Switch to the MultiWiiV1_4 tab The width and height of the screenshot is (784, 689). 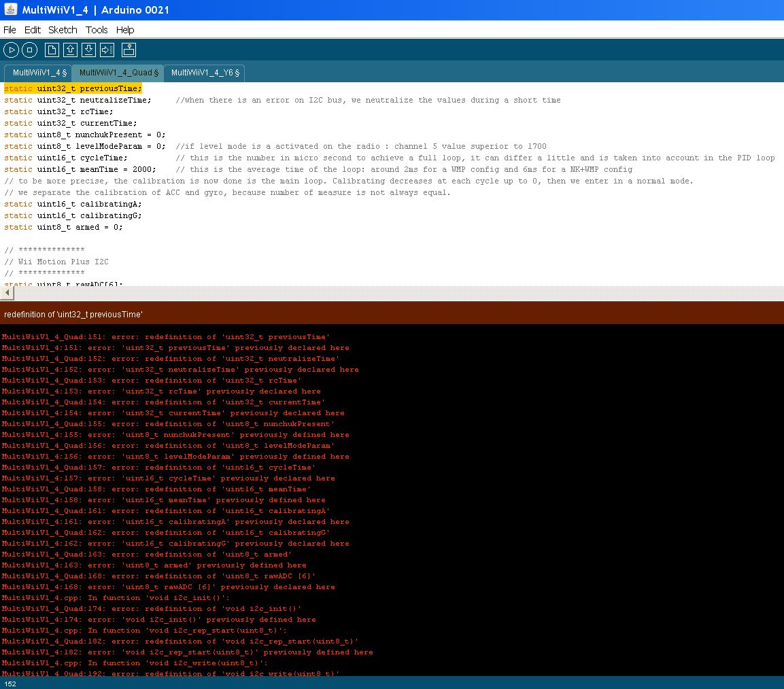point(39,73)
